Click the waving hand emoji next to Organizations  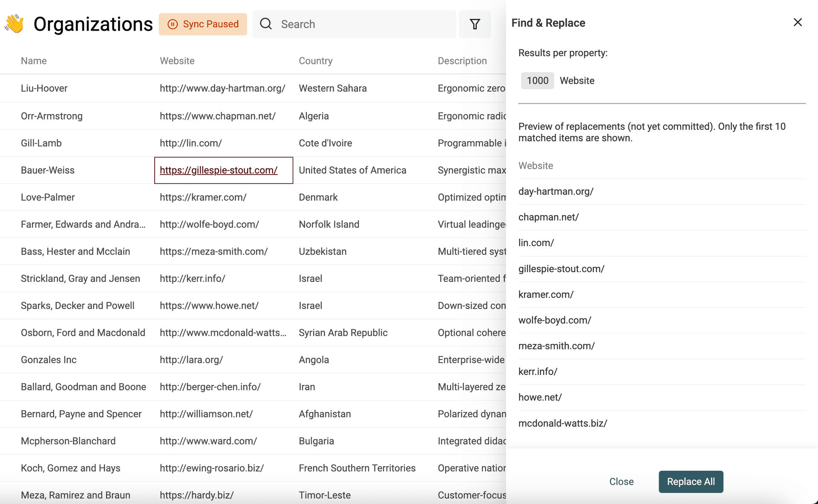[14, 24]
